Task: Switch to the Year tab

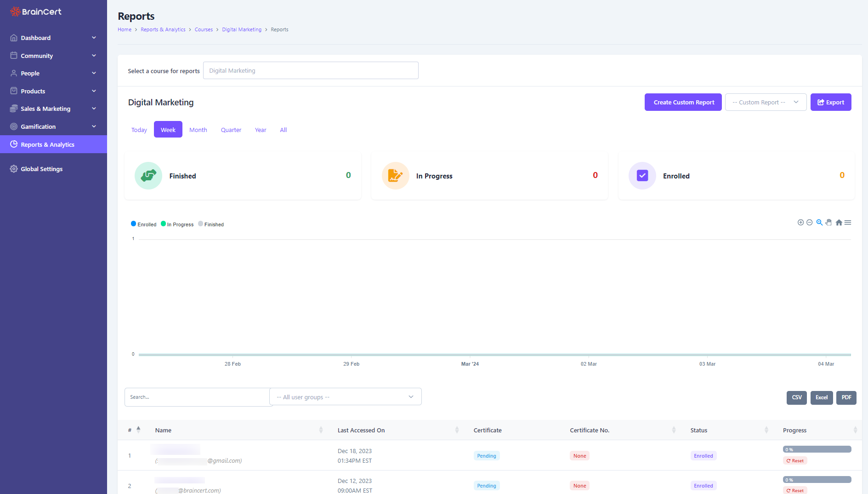Action: 261,130
